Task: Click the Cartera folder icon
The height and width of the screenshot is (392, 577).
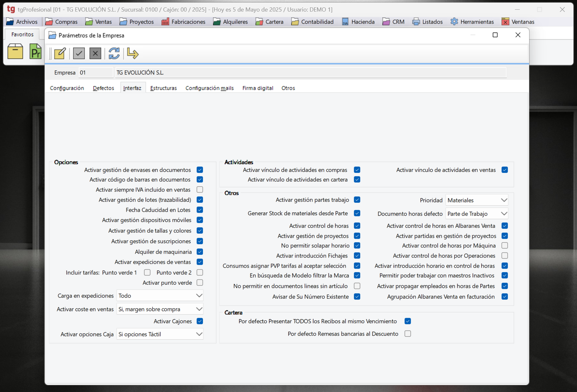Action: (x=259, y=22)
